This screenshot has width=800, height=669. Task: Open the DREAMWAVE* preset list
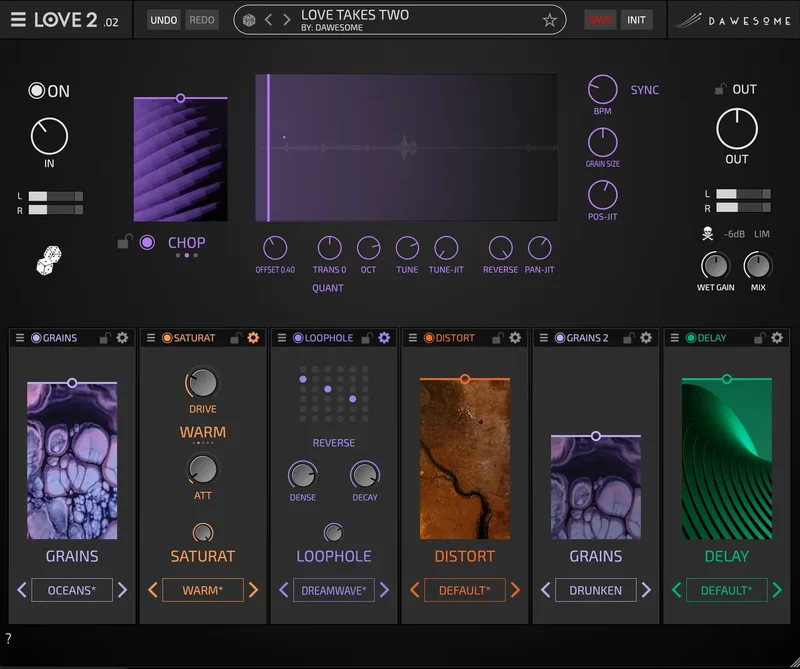(x=334, y=590)
